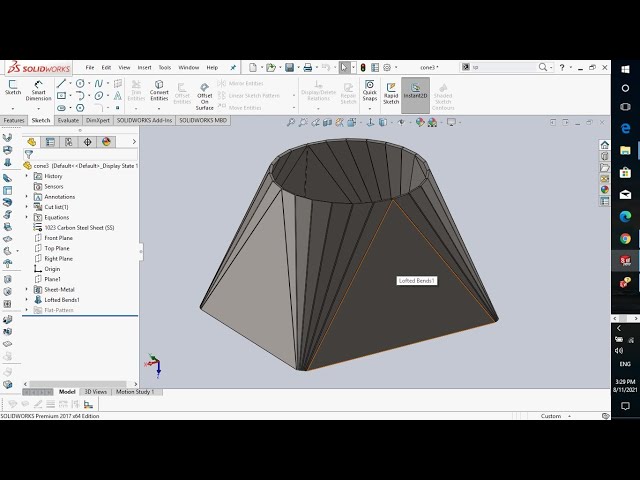Open dropdown arrow under Smart Dimension
Image resolution: width=640 pixels, height=480 pixels.
point(38,109)
